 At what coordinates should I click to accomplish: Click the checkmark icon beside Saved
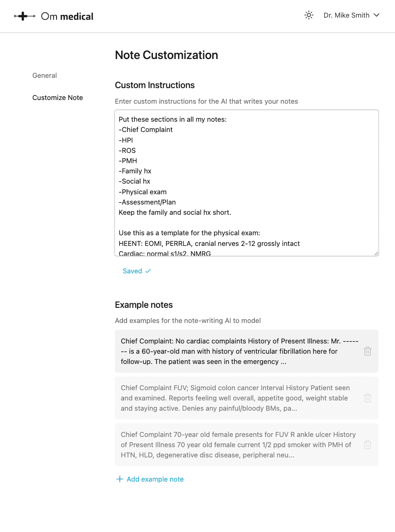point(148,271)
